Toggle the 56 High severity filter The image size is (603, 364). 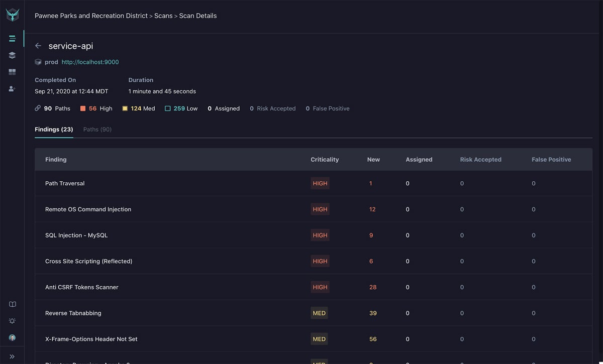pyautogui.click(x=96, y=108)
